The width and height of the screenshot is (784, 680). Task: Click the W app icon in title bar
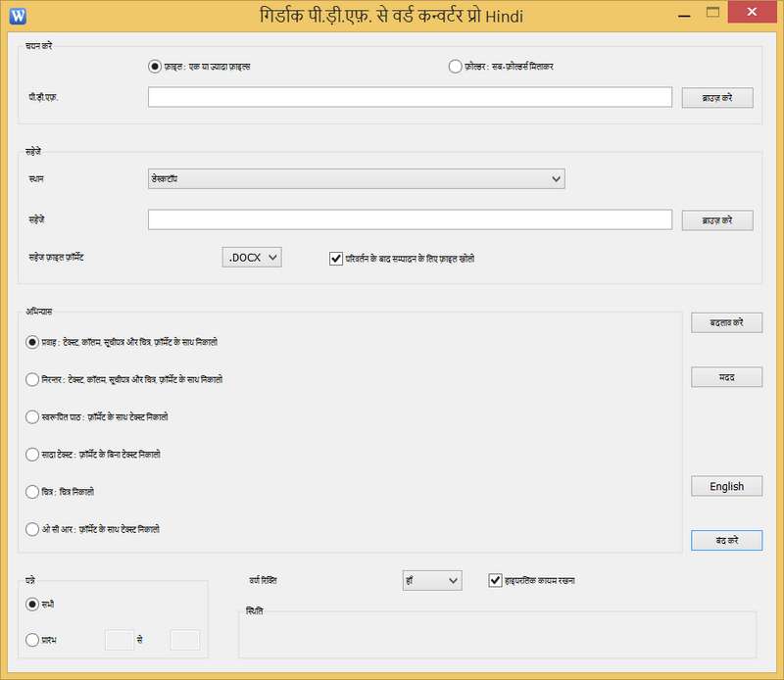16,16
